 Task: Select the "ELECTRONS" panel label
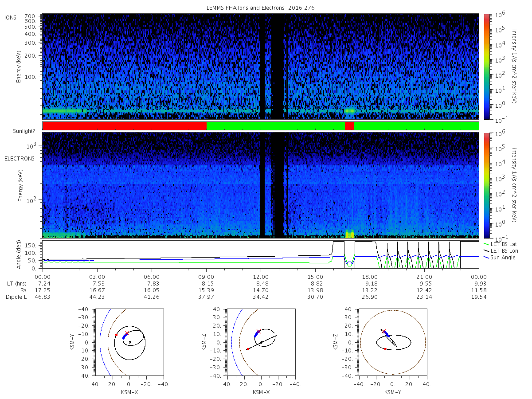pyautogui.click(x=20, y=158)
